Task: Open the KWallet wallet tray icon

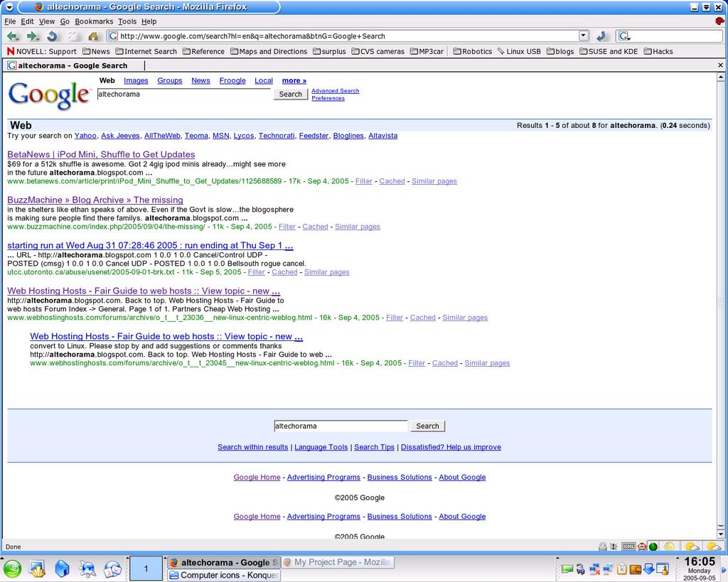Action: click(x=635, y=569)
